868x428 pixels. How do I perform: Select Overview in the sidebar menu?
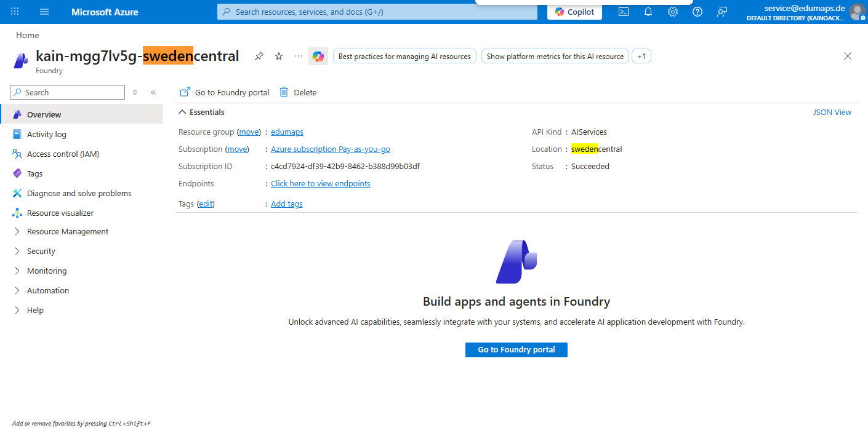[82, 114]
